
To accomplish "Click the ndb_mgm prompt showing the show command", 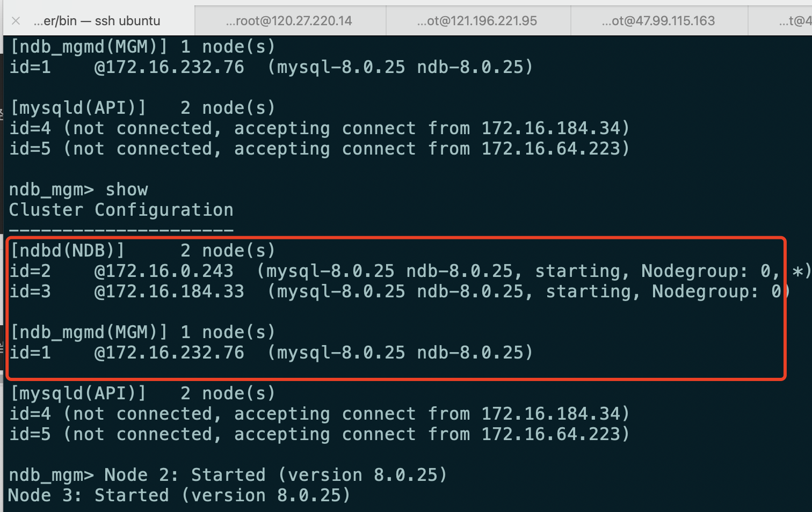I will point(78,189).
